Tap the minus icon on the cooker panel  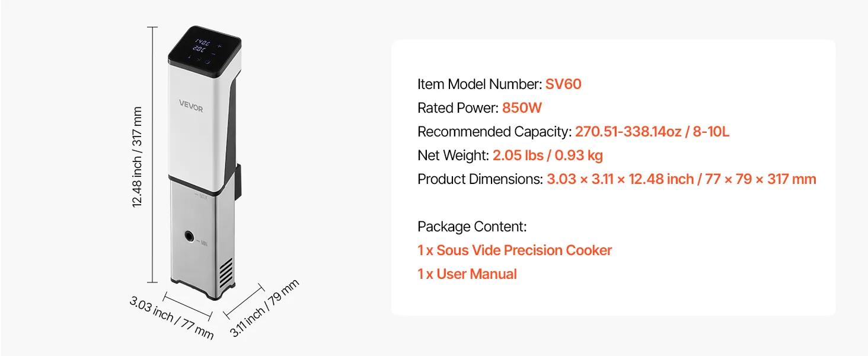click(x=214, y=53)
